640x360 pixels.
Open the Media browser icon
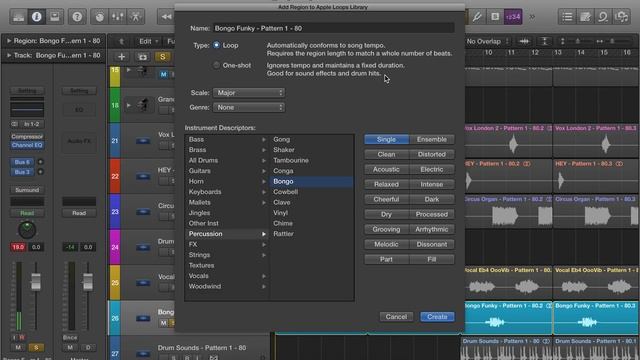(621, 16)
